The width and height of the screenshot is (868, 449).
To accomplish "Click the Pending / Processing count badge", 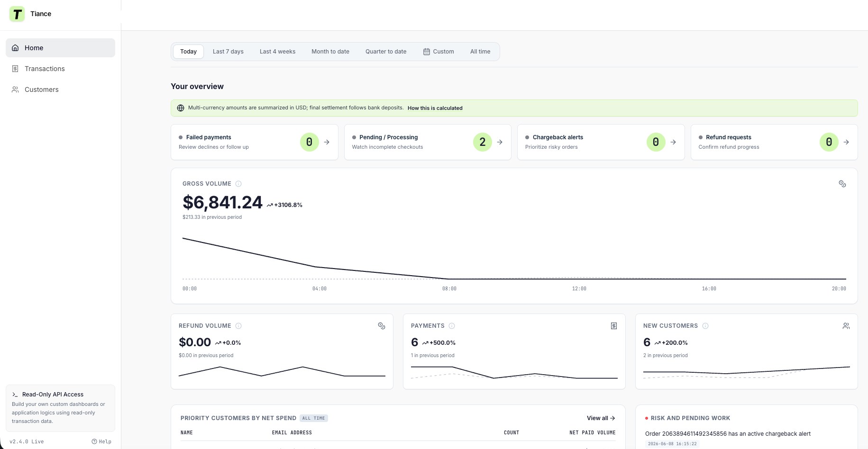I will (x=483, y=142).
